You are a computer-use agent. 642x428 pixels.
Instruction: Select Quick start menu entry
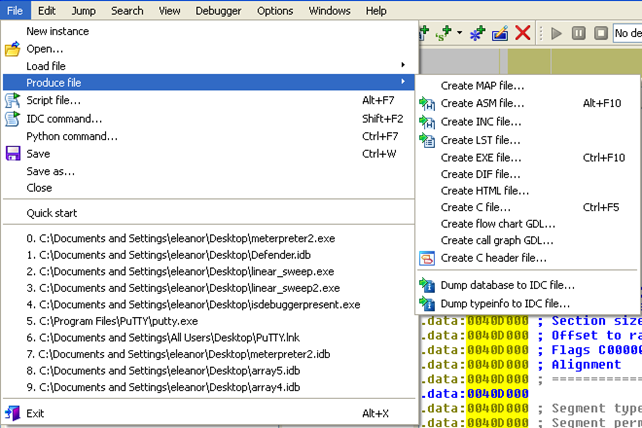pos(52,213)
